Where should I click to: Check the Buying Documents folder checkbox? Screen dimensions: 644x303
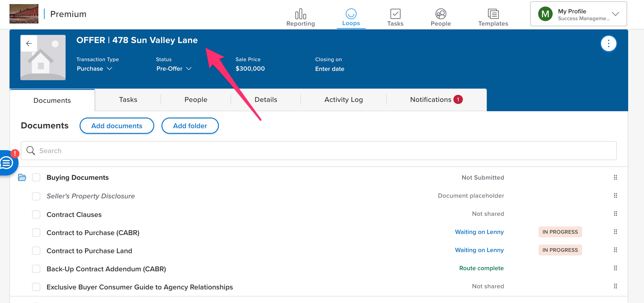[x=36, y=177]
